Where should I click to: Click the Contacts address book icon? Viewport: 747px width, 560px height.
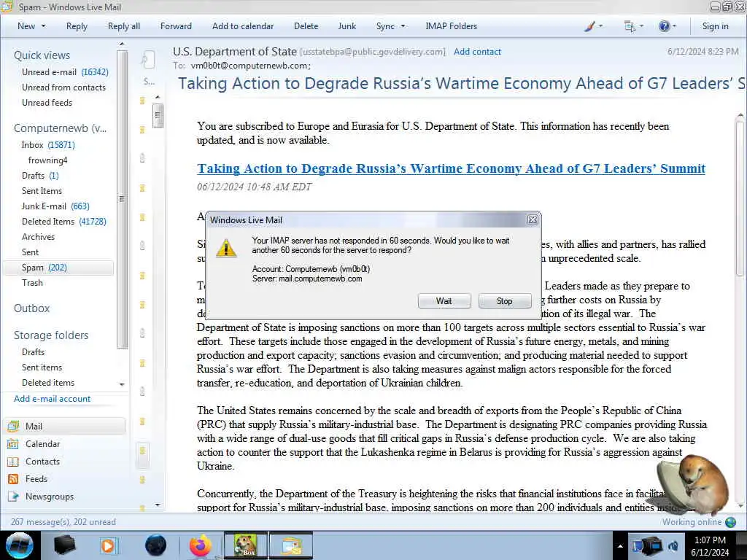(13, 462)
